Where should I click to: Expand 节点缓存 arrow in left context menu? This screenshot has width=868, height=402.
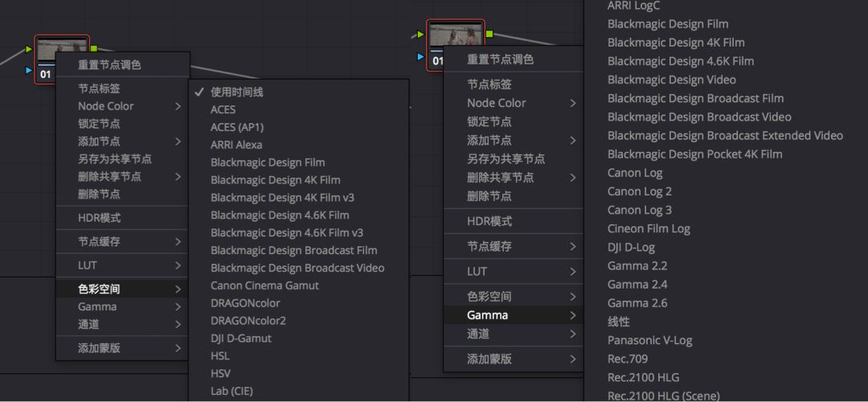click(x=178, y=242)
